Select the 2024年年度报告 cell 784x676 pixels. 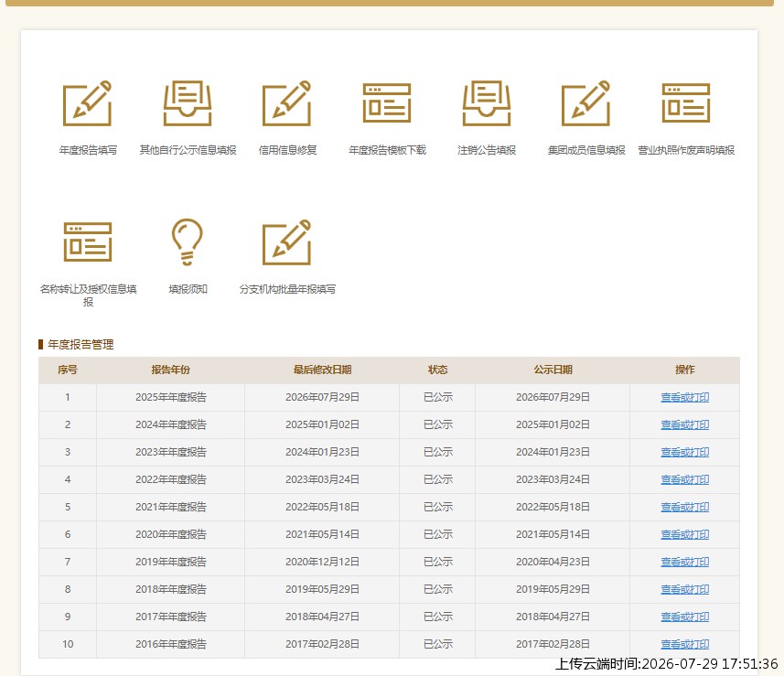pos(170,425)
